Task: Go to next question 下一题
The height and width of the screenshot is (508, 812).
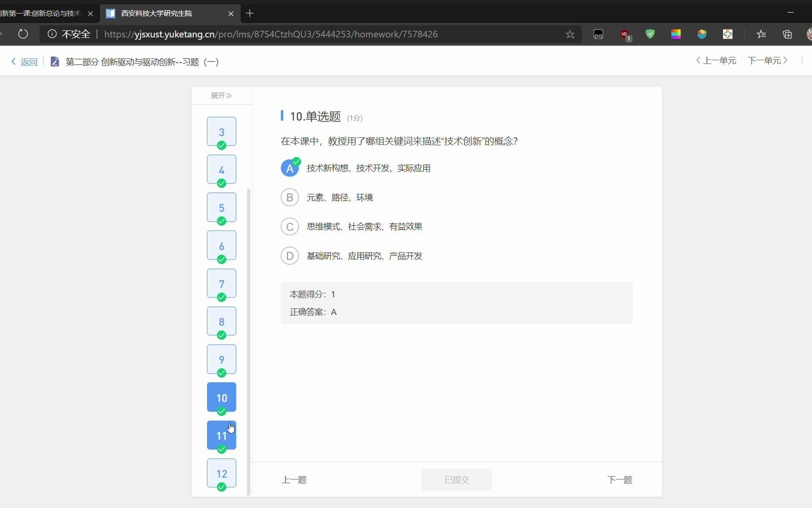Action: pyautogui.click(x=620, y=480)
